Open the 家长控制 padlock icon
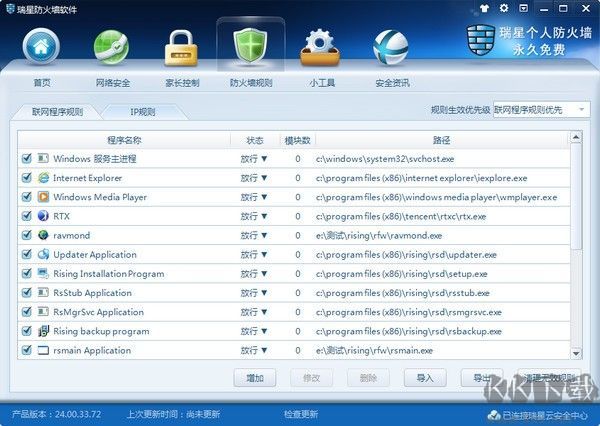The width and height of the screenshot is (600, 426). click(x=181, y=48)
